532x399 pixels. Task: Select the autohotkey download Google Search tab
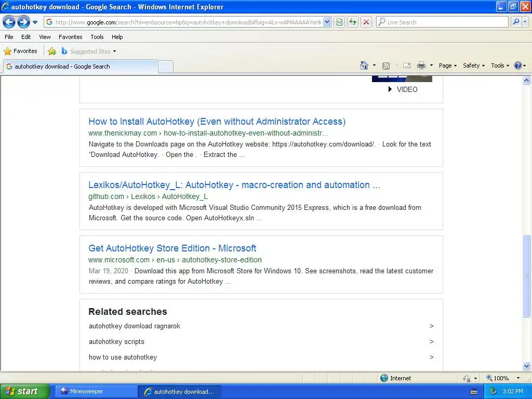coord(81,66)
